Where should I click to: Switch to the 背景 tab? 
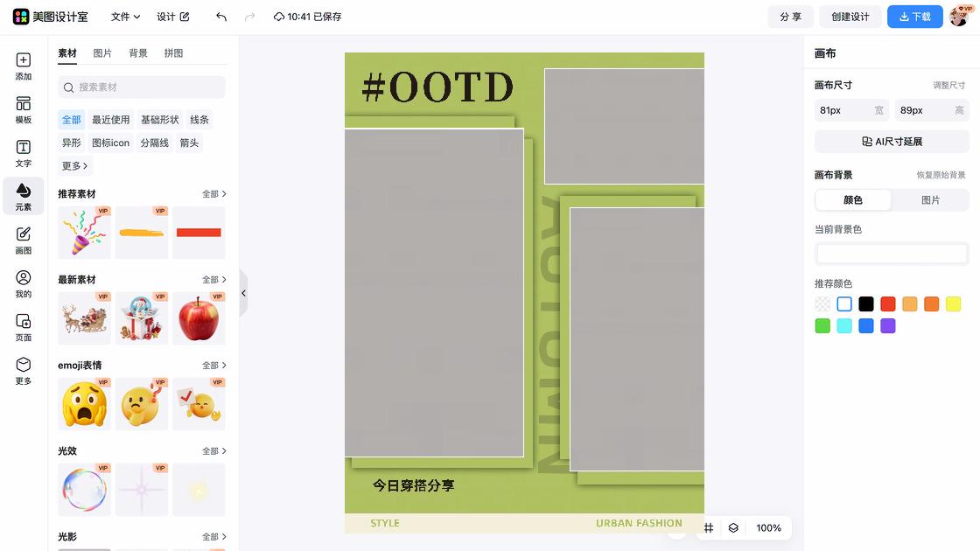tap(138, 53)
